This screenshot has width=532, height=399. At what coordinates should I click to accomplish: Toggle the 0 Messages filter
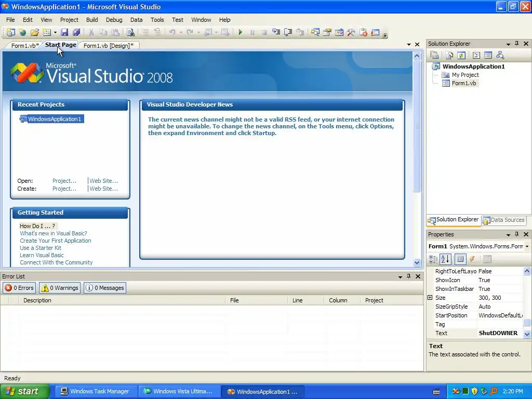[x=105, y=288]
